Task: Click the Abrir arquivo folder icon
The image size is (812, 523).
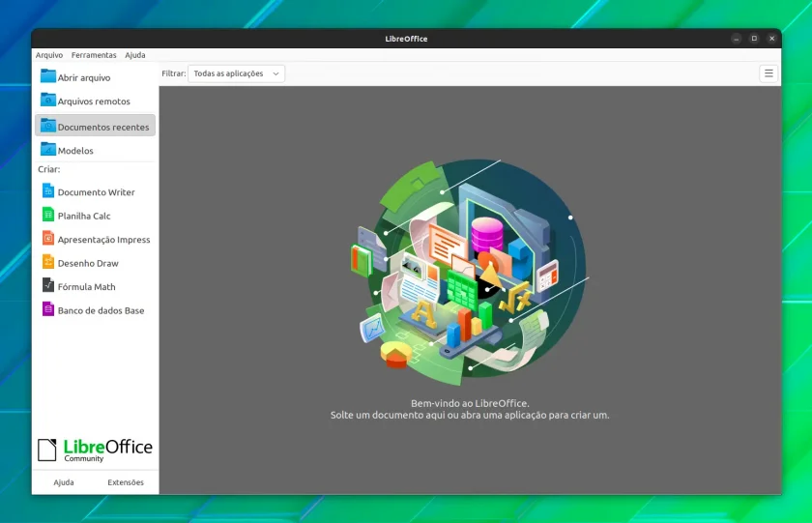Action: pos(48,76)
